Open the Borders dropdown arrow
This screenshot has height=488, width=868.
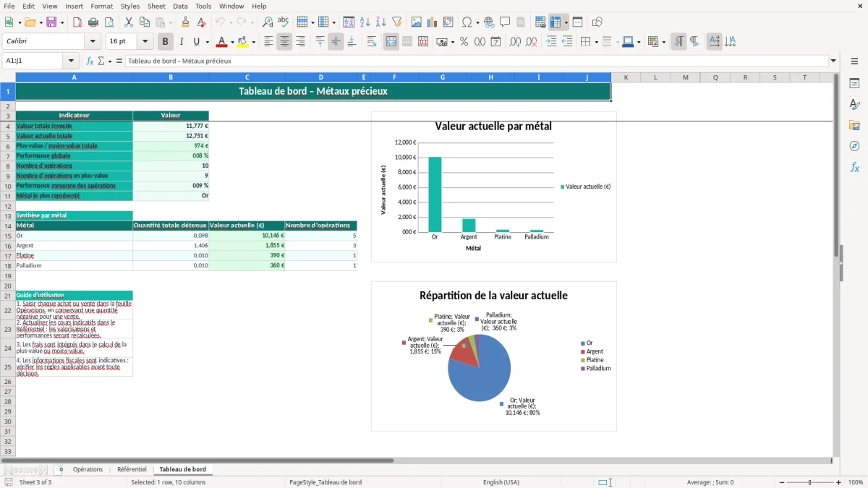(x=596, y=42)
